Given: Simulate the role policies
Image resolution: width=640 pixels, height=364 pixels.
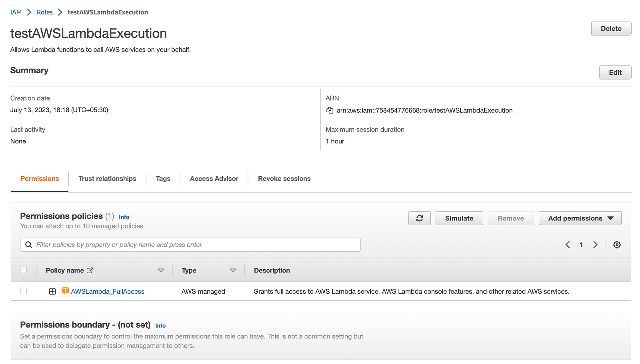Looking at the screenshot, I should click(459, 218).
